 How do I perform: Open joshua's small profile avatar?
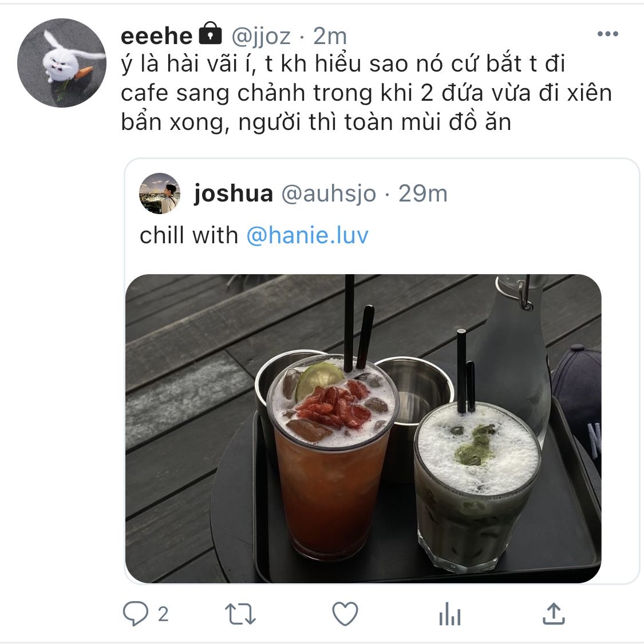coord(160,193)
